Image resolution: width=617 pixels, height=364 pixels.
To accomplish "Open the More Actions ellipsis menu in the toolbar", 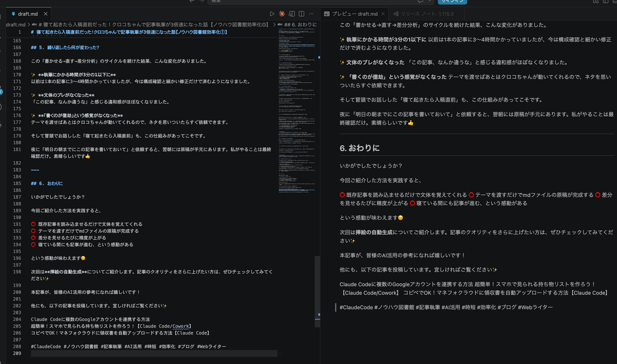I will point(311,14).
